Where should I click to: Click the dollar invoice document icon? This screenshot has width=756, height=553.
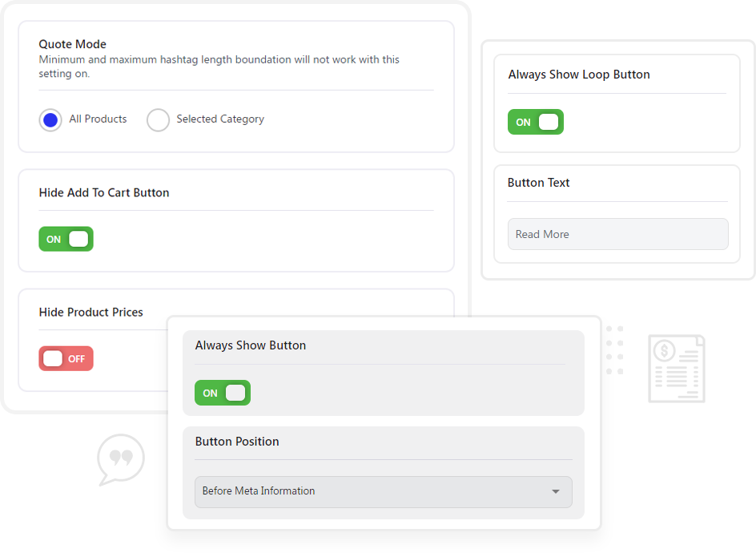coord(677,369)
